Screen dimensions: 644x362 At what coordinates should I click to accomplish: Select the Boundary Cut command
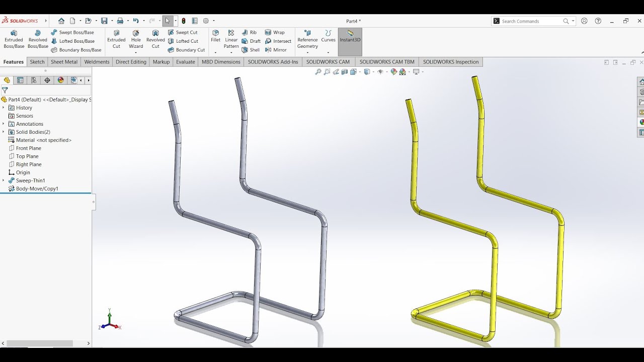click(186, 50)
